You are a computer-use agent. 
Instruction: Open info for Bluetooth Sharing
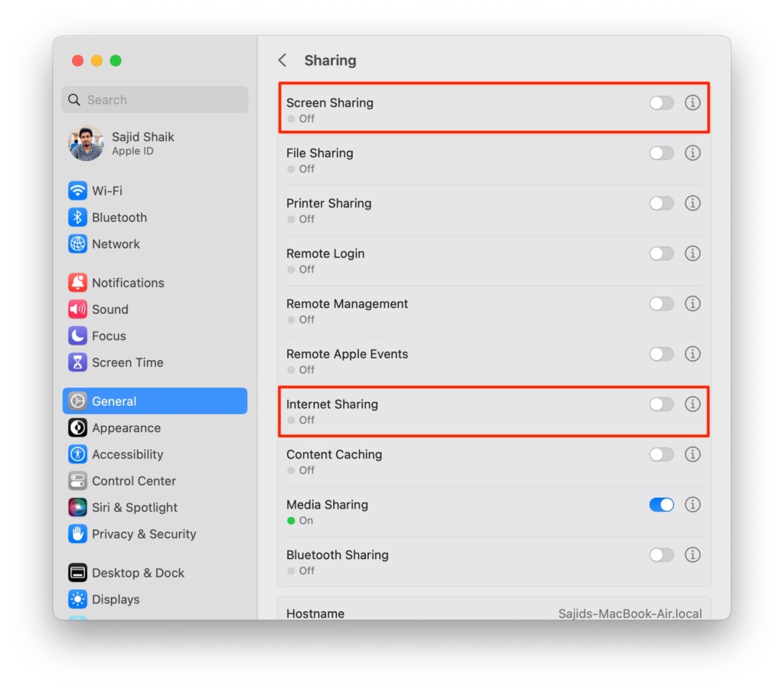[692, 554]
